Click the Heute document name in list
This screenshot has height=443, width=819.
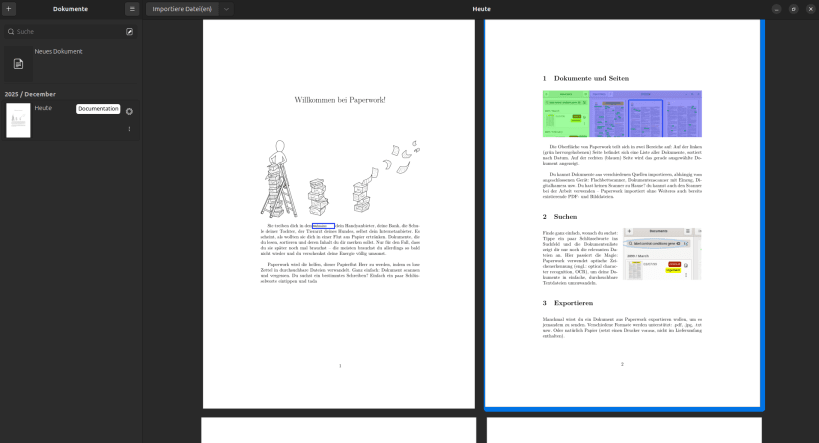43,108
